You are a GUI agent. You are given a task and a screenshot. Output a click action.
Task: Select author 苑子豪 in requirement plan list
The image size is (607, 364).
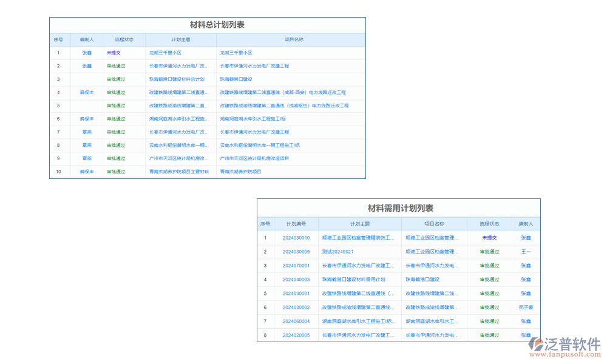[x=526, y=308]
